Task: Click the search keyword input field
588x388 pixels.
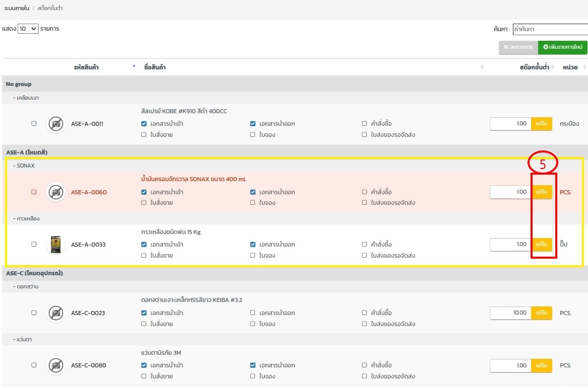Action: (x=550, y=29)
